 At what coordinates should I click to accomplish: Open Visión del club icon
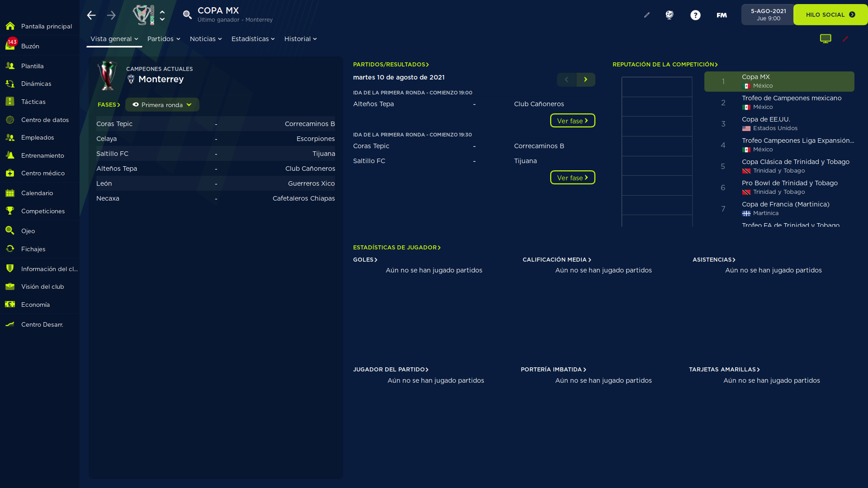coord(10,286)
